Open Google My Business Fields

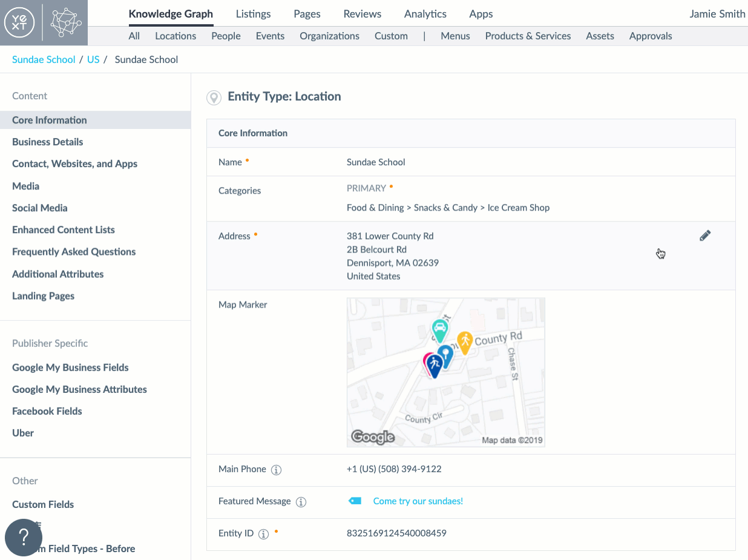click(x=71, y=367)
